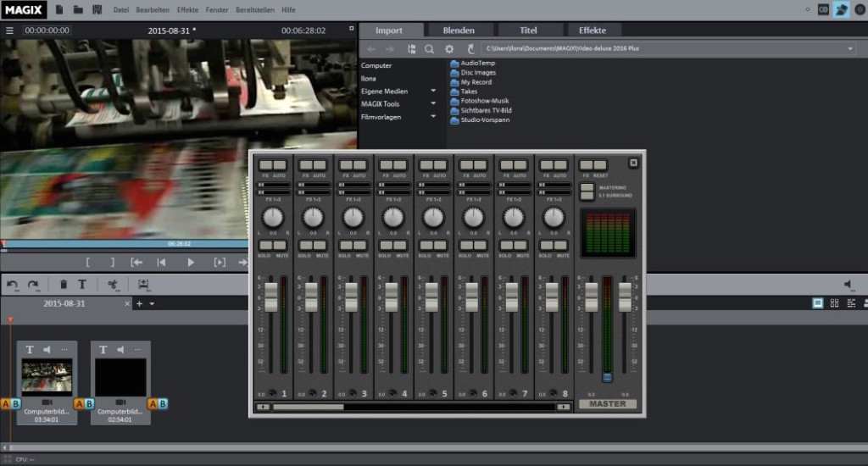Switch to the Blenden tab

459,31
